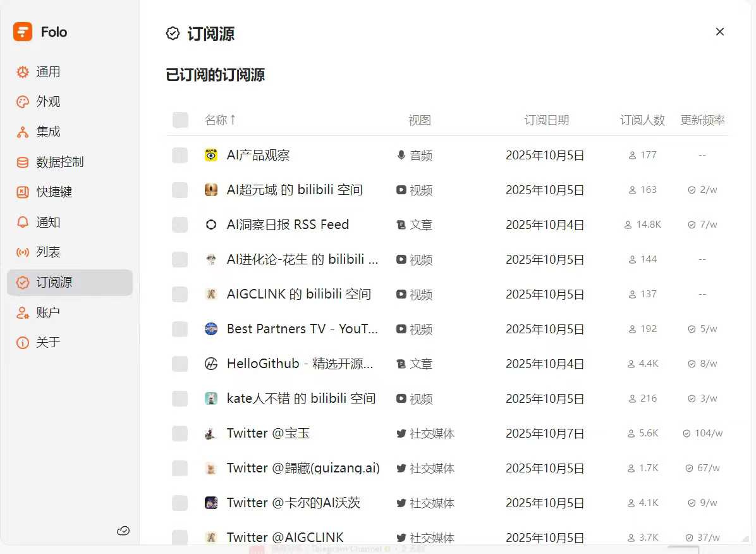This screenshot has width=756, height=554.
Task: Sort the list by 名称 column
Action: coord(220,120)
